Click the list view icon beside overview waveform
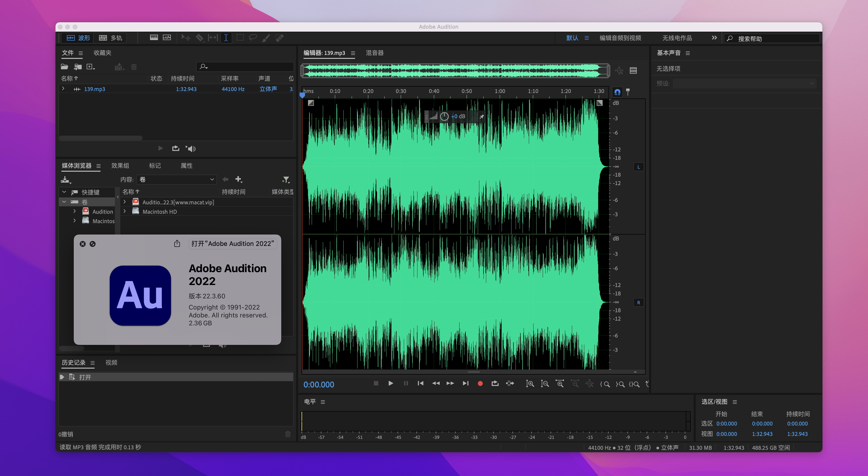The image size is (868, 476). click(x=633, y=71)
